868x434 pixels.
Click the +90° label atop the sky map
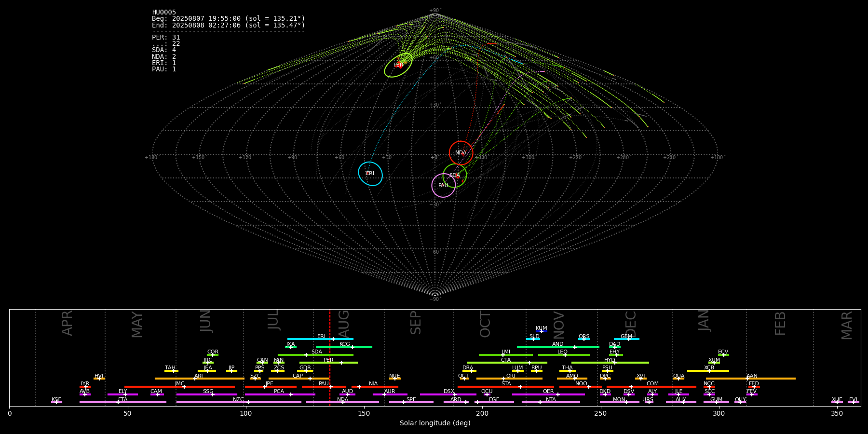tap(435, 11)
